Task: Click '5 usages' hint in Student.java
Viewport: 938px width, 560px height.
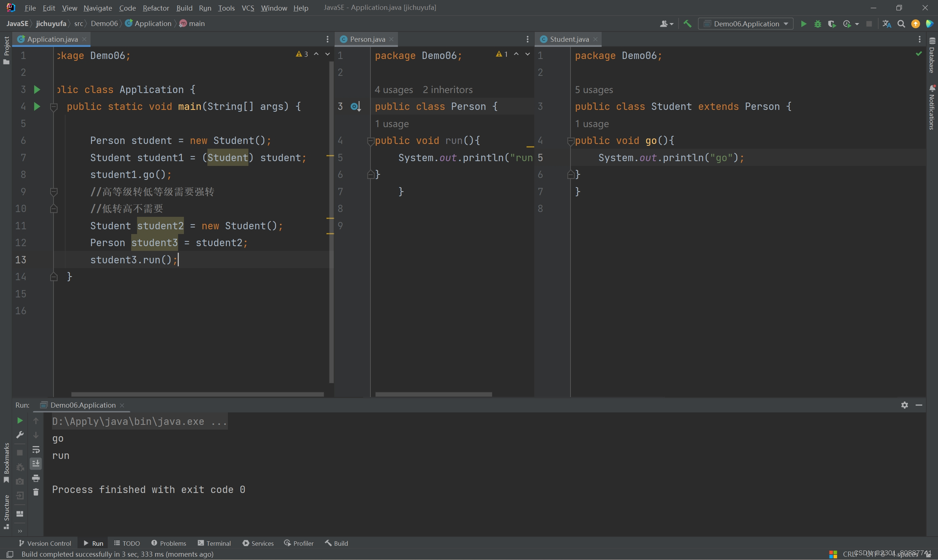Action: click(594, 90)
